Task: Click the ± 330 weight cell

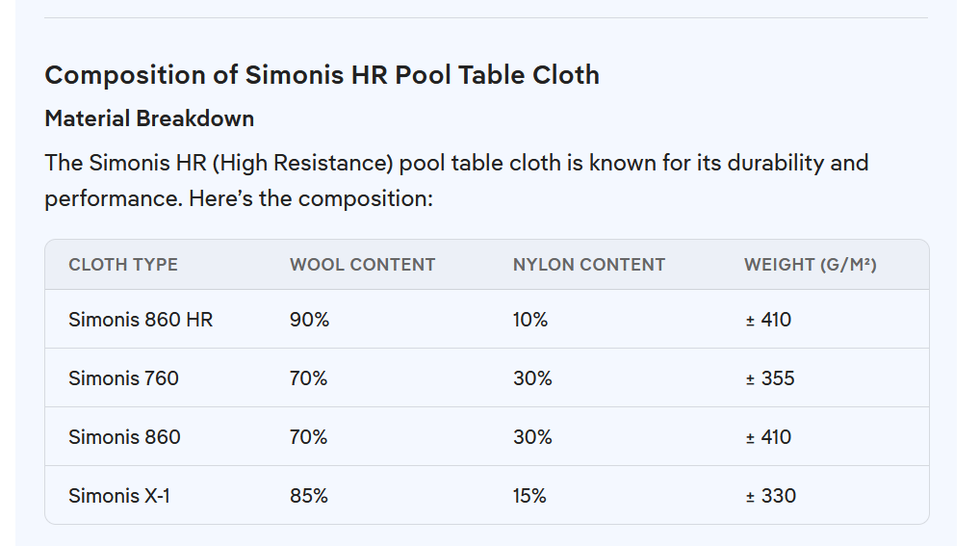Action: (x=770, y=496)
